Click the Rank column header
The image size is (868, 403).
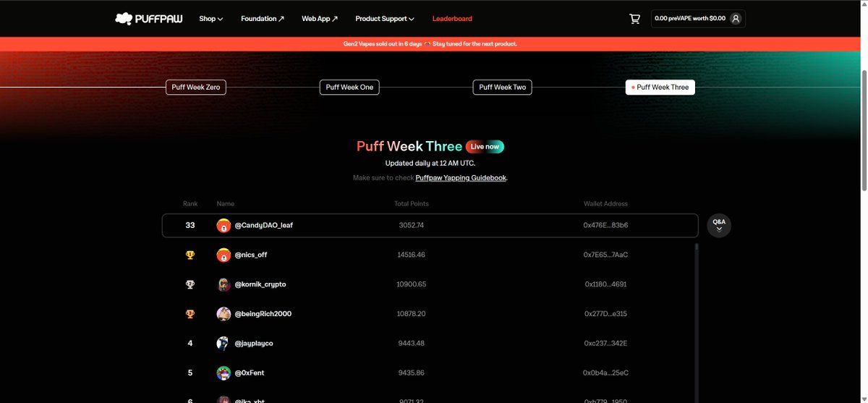(x=190, y=204)
